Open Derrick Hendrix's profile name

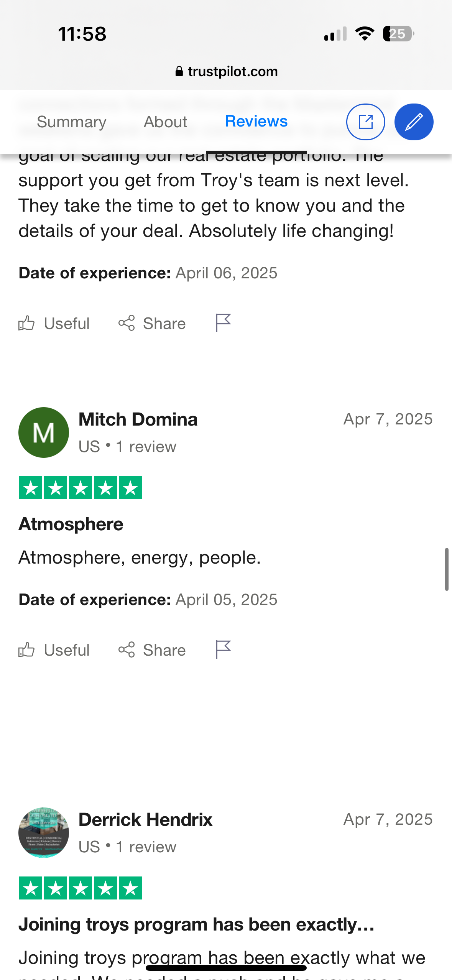pos(145,820)
